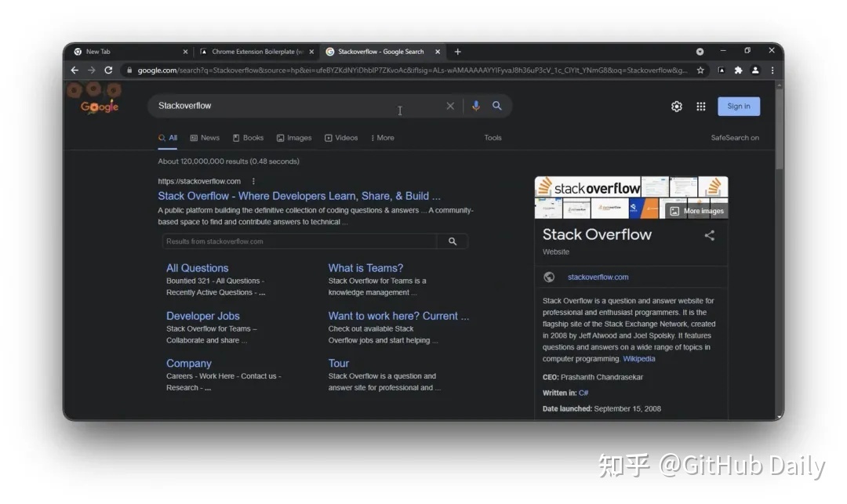
Task: Expand the Tools search options
Action: pyautogui.click(x=493, y=138)
